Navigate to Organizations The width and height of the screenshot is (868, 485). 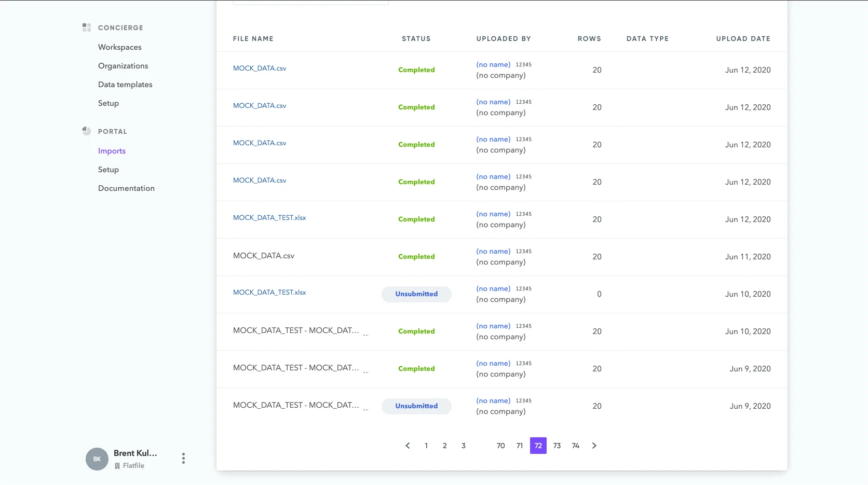tap(123, 66)
